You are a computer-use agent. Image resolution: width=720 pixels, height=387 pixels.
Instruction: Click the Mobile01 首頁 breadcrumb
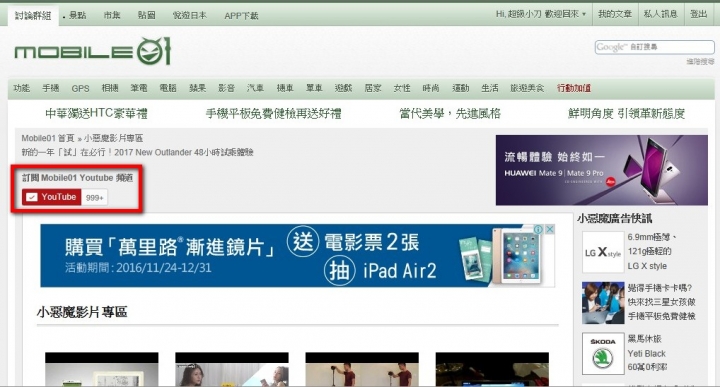48,138
